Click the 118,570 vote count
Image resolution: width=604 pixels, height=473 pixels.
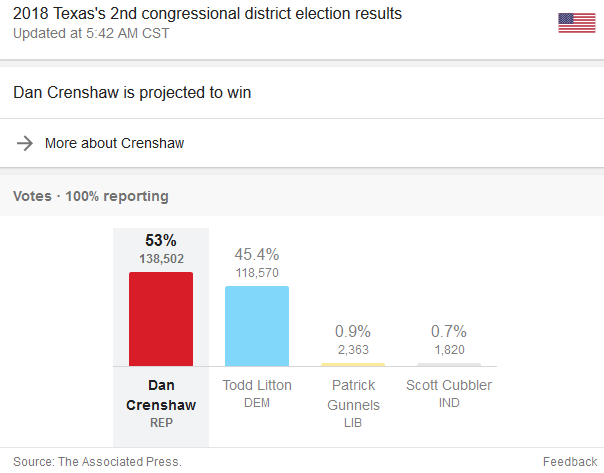(257, 273)
